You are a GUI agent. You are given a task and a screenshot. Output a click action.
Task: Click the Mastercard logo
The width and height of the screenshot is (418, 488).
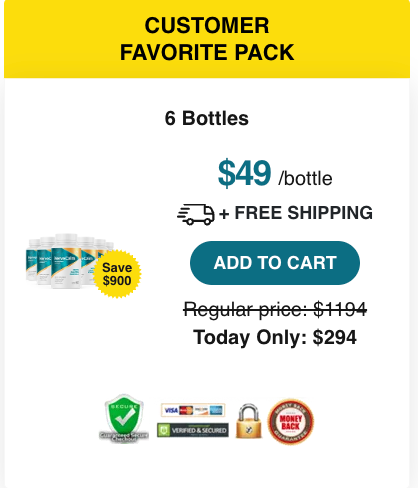186,410
